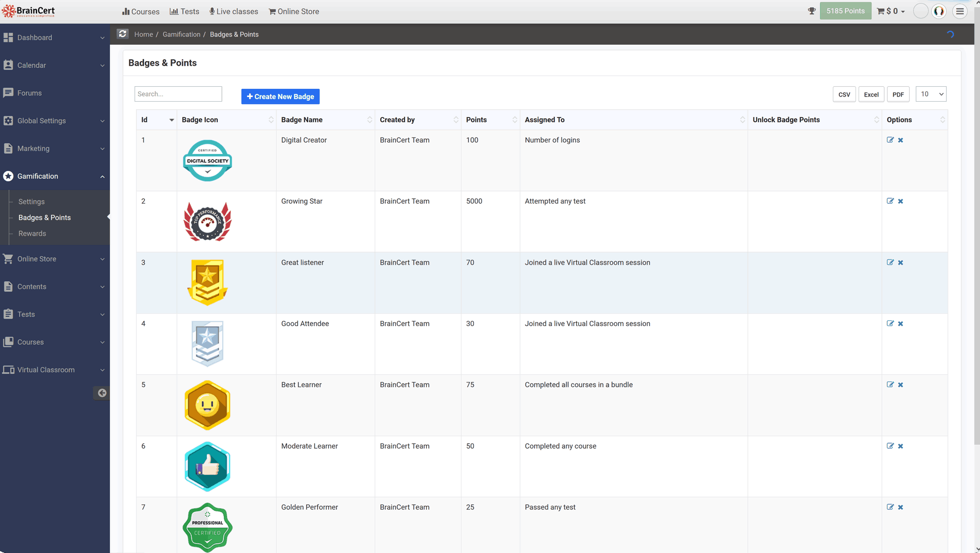980x553 pixels.
Task: Delete the Growing Star badge
Action: click(x=900, y=201)
